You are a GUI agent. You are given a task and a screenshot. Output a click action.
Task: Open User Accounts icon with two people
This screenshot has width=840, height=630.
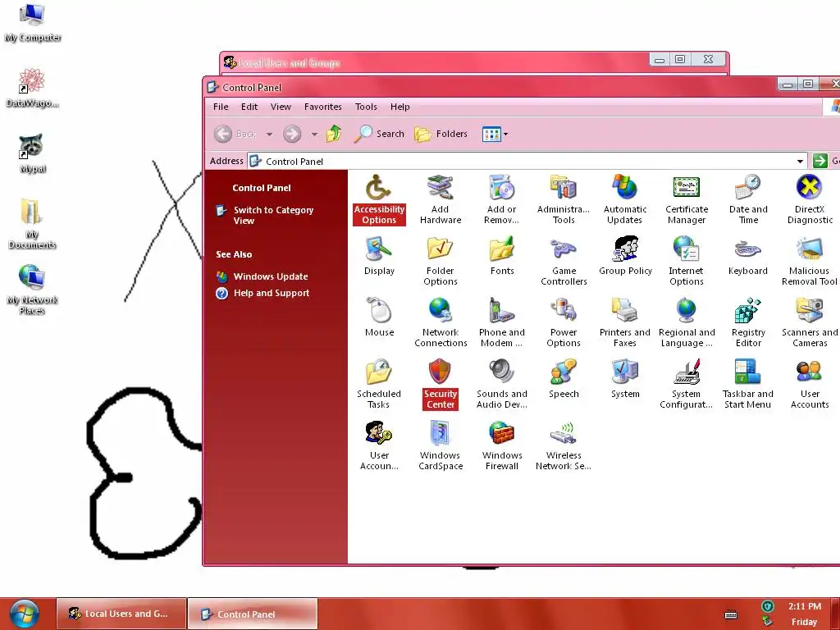[810, 384]
